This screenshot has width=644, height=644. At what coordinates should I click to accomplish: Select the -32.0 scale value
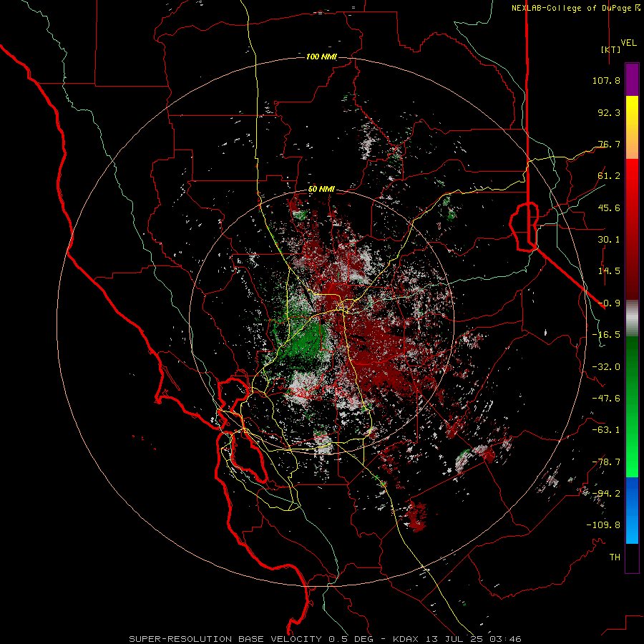coord(606,367)
